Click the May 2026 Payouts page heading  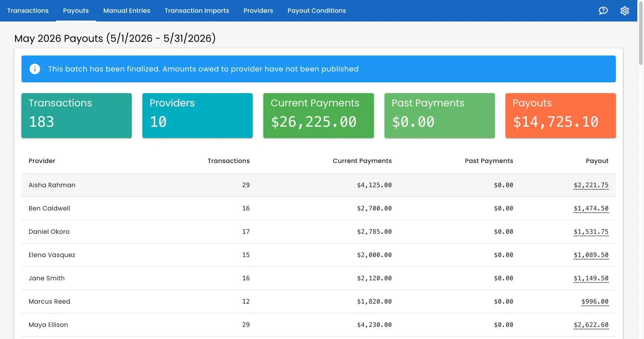115,39
